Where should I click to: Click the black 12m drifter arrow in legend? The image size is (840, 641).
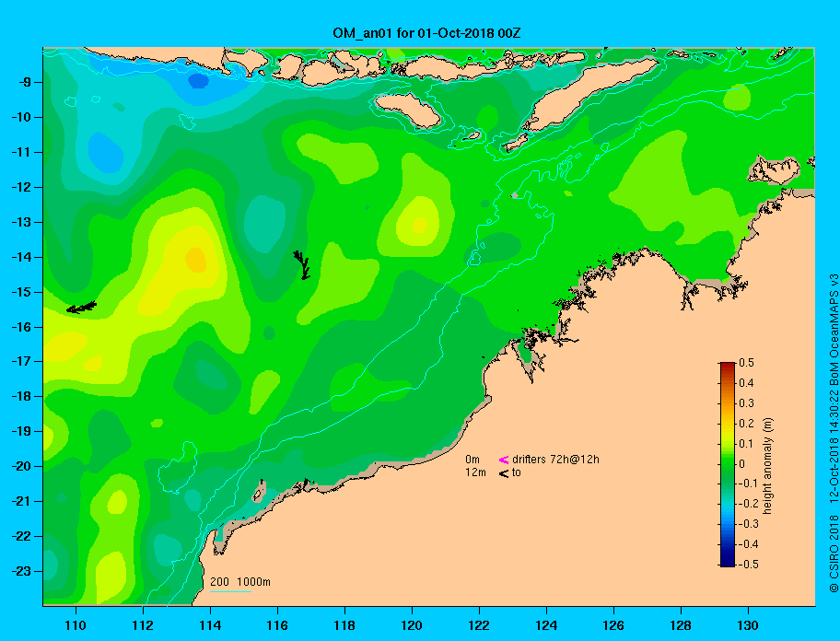504,472
